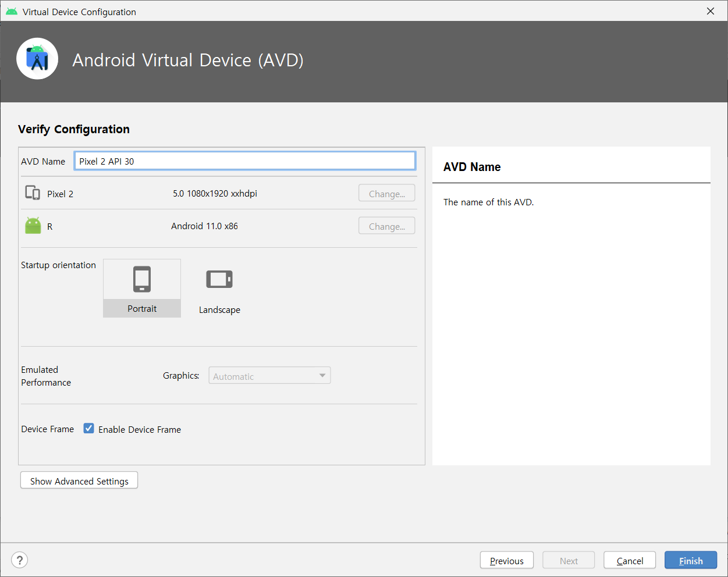Click the 'Android Virtual Device (AVD)' title
Viewport: 728px width, 577px height.
point(188,60)
